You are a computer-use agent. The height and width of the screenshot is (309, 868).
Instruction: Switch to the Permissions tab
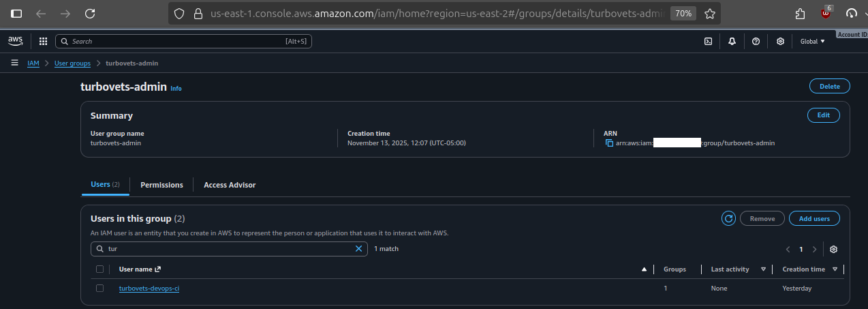pos(161,185)
